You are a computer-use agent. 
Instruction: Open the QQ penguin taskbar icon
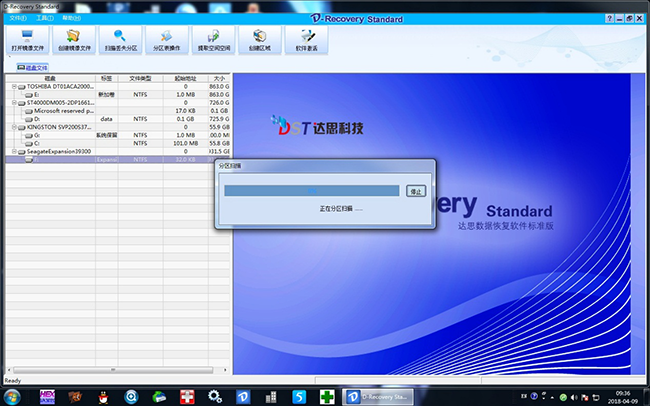(x=103, y=397)
